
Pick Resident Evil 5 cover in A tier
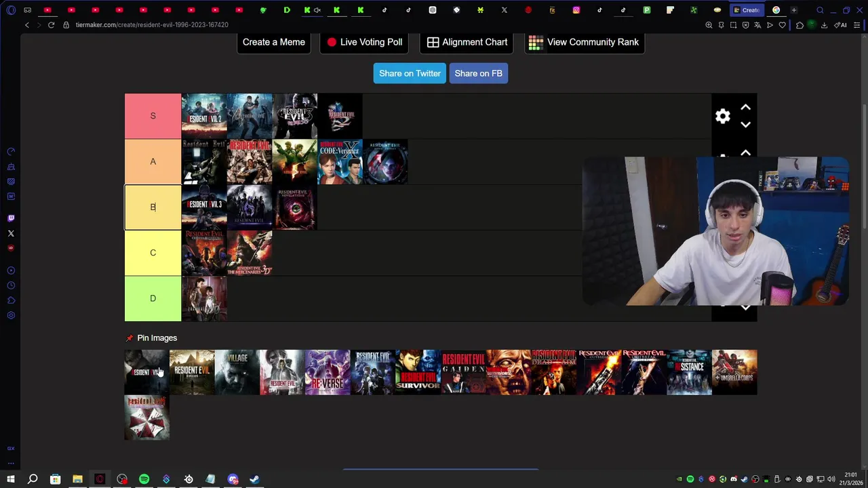pyautogui.click(x=295, y=161)
